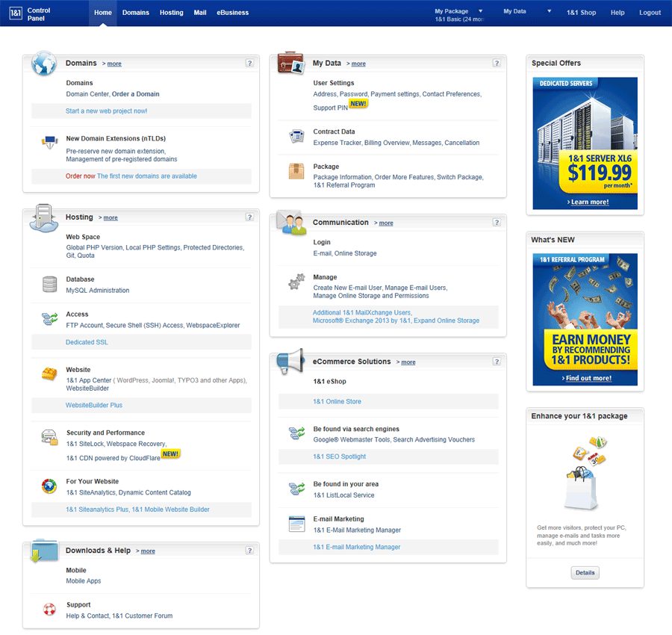Click the 1&1 logo in header
The height and width of the screenshot is (635, 672).
pos(16,13)
